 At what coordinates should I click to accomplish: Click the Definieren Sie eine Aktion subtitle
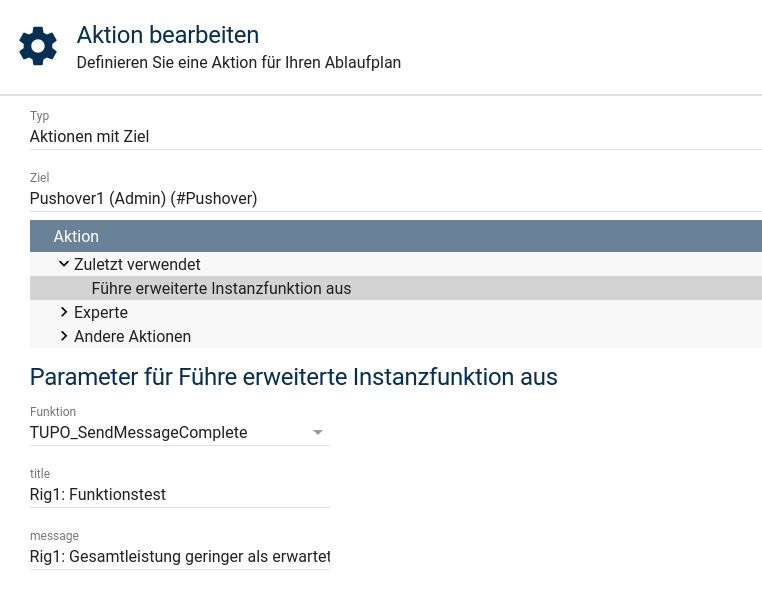click(x=239, y=62)
